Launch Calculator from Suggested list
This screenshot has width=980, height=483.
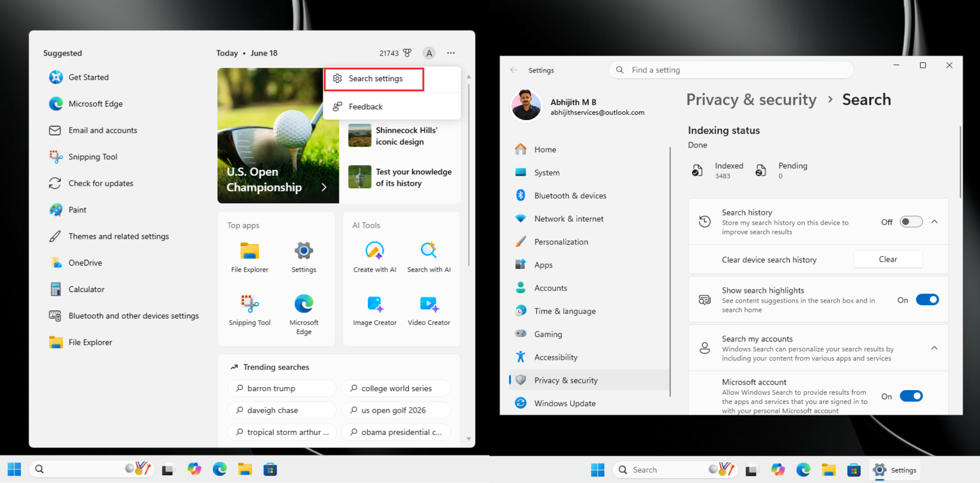[77, 289]
